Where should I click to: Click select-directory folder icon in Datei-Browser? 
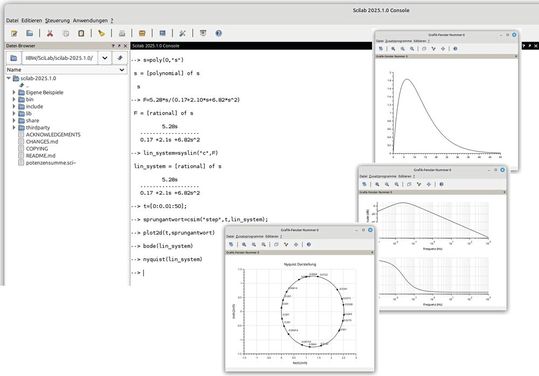(x=14, y=58)
